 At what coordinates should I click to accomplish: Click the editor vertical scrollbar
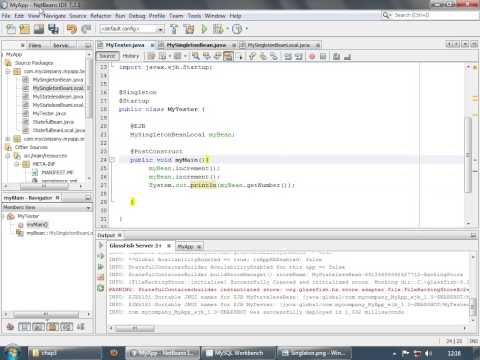(468, 155)
